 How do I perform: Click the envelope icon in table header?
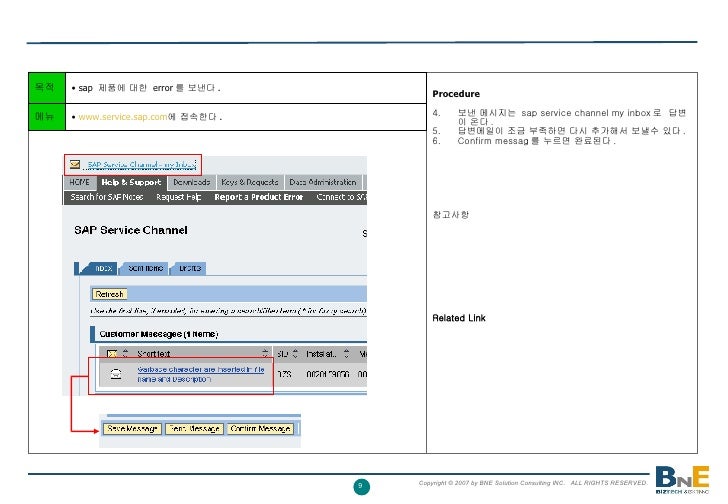coord(112,354)
